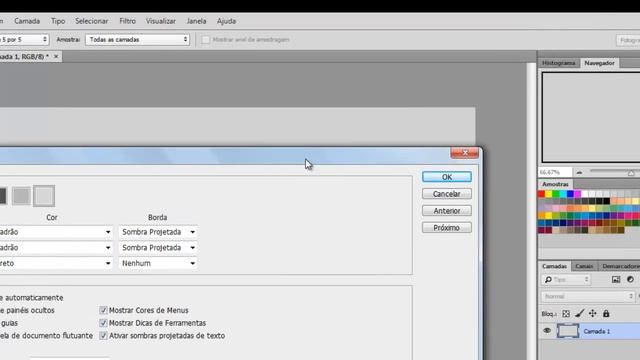Open the Normal blend mode dropdown
The image size is (640, 360).
(x=588, y=296)
